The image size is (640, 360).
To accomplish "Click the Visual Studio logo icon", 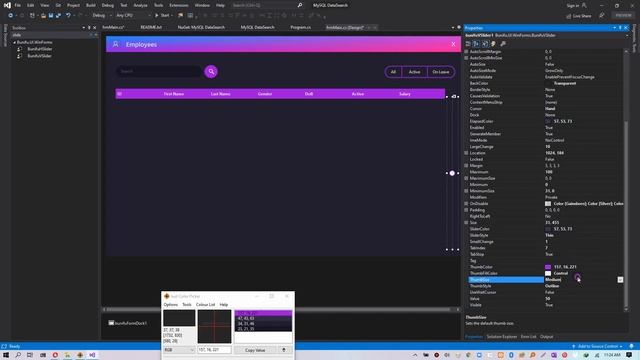I will coord(7,5).
